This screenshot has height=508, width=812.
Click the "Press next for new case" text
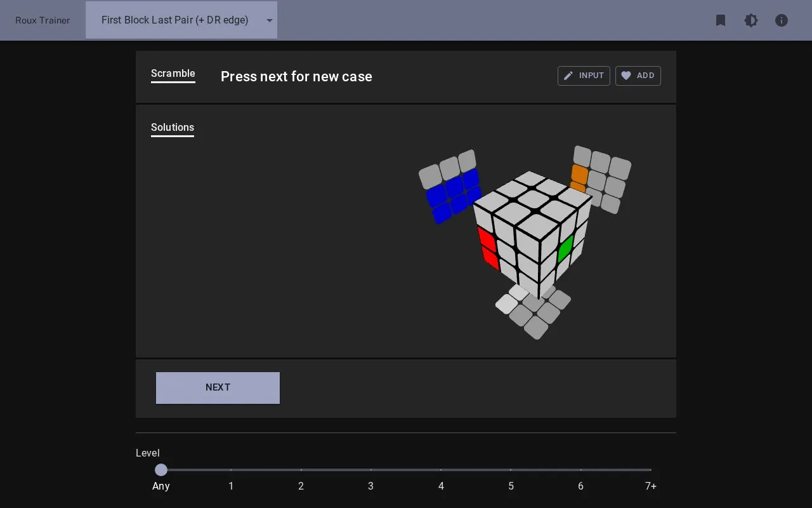tap(296, 76)
